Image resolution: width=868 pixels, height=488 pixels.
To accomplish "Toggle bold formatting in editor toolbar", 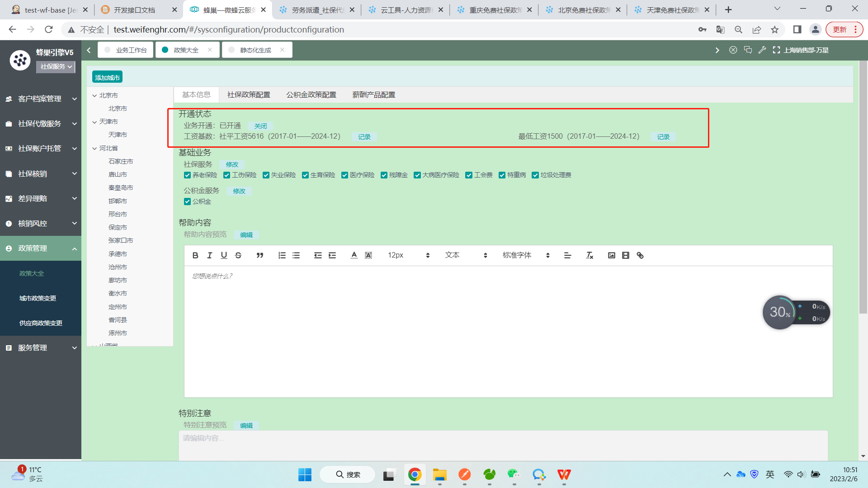I will (x=195, y=255).
